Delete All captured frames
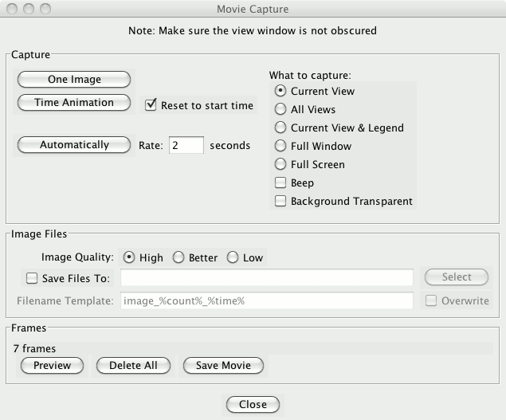Image resolution: width=506 pixels, height=420 pixels. pos(133,366)
